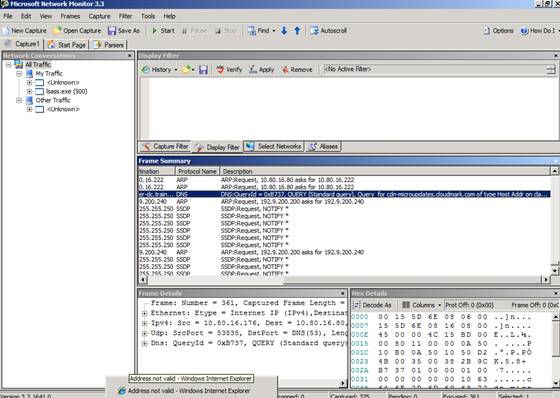Select the Frame Number 361 line in details
560x398 pixels.
pyautogui.click(x=247, y=303)
